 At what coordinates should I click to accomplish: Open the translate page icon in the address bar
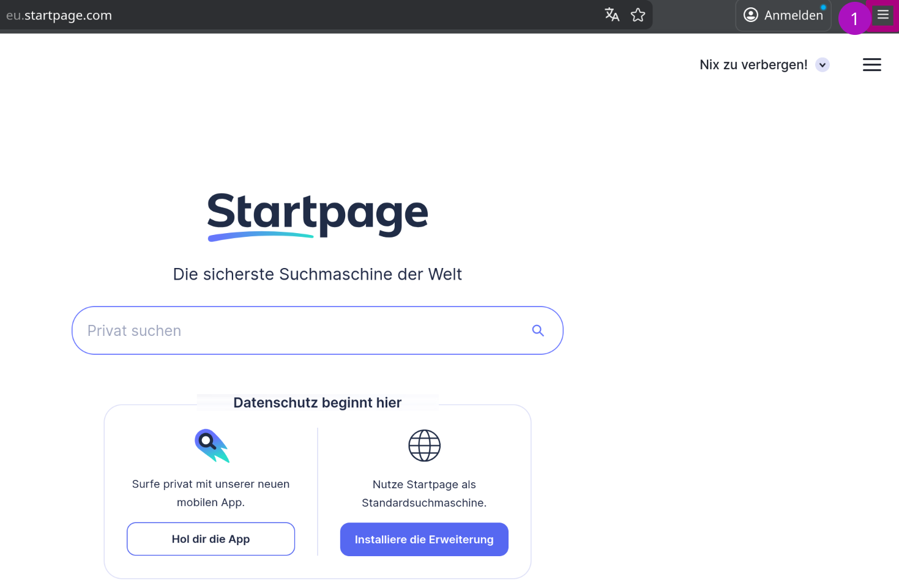coord(611,15)
